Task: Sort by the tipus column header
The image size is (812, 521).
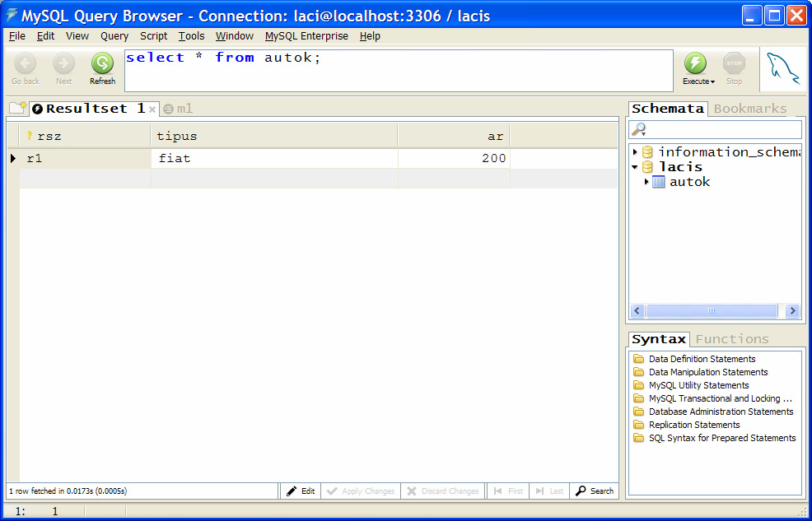Action: tap(274, 136)
